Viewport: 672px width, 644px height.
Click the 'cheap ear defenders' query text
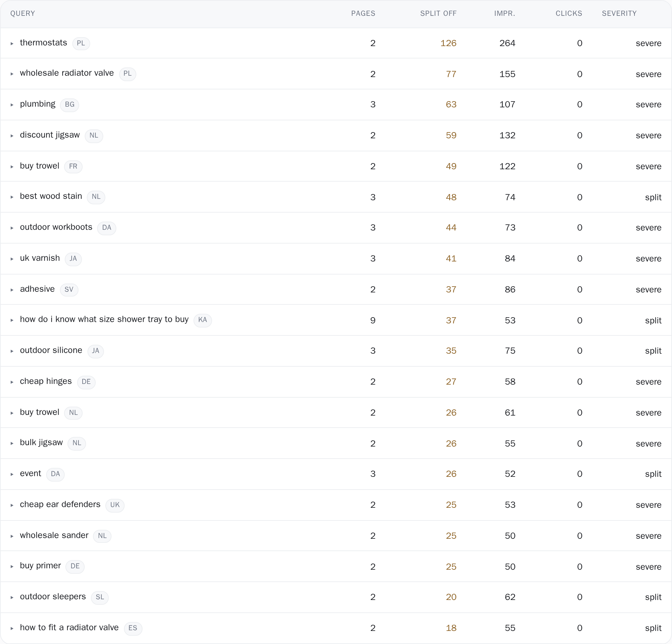(60, 504)
